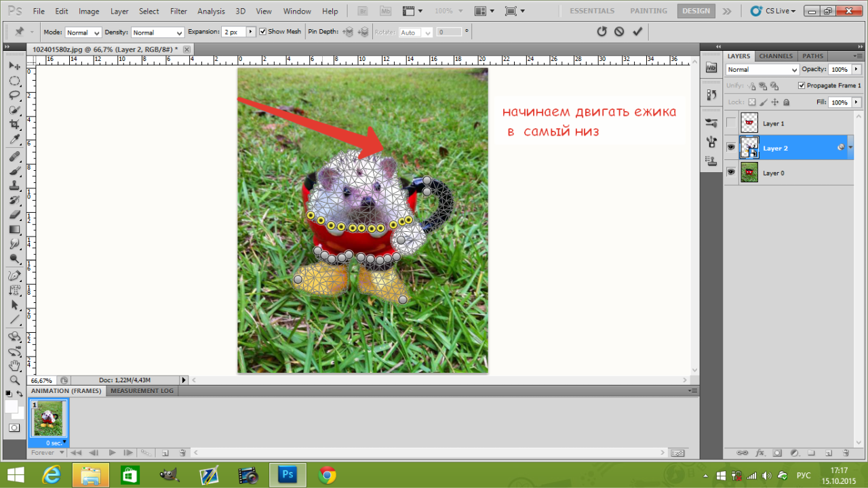The height and width of the screenshot is (488, 868).
Task: Cancel puppet warp in options bar
Action: (x=619, y=32)
